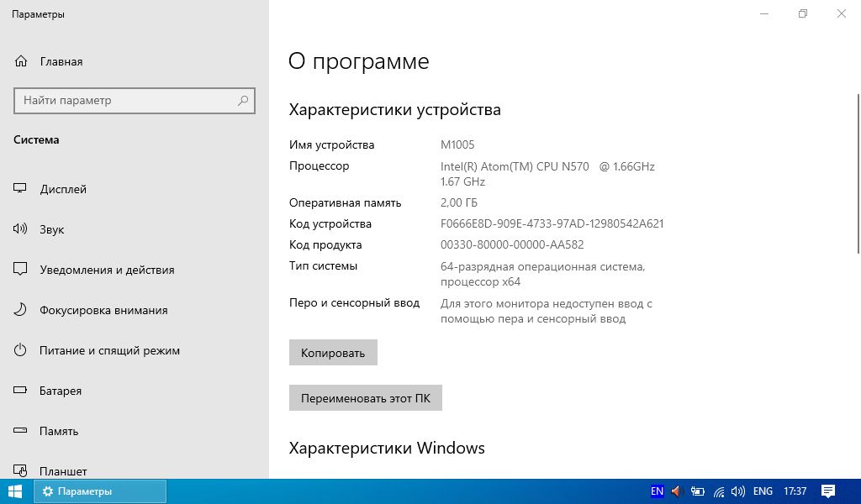Click the Перо и сенсорный ввод label
Screen dimensions: 861x504
point(354,302)
